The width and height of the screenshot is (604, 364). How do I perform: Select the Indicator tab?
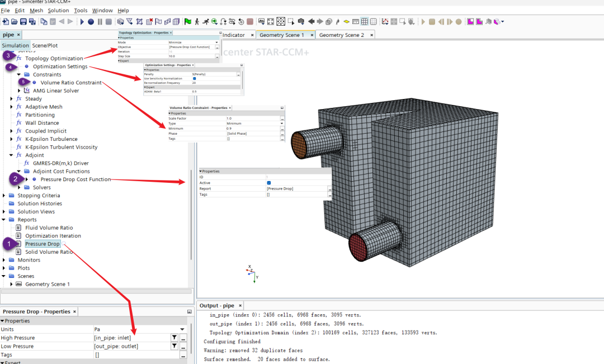[x=233, y=35]
